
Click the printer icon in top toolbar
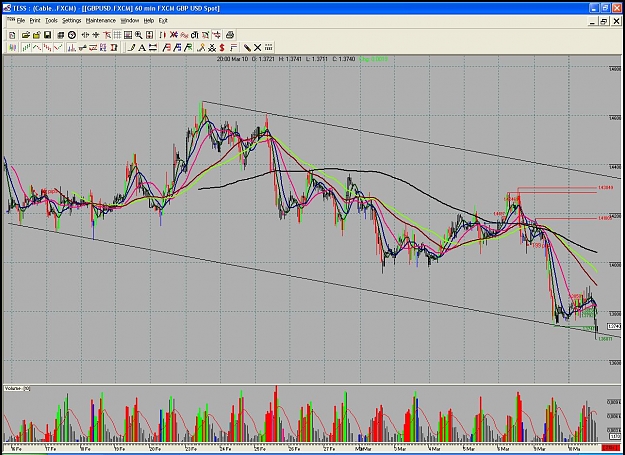(x=230, y=35)
